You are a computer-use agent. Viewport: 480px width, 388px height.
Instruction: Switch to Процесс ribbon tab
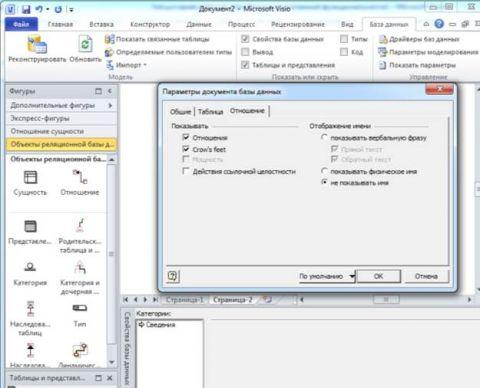241,24
